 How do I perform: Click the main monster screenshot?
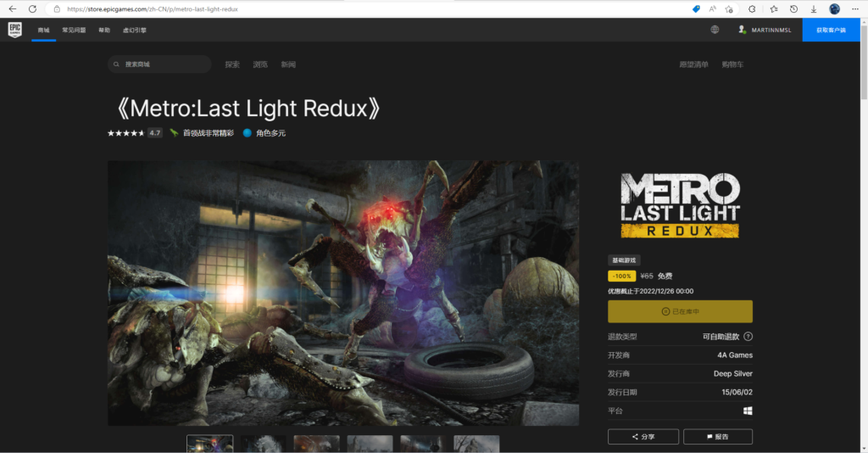point(343,293)
